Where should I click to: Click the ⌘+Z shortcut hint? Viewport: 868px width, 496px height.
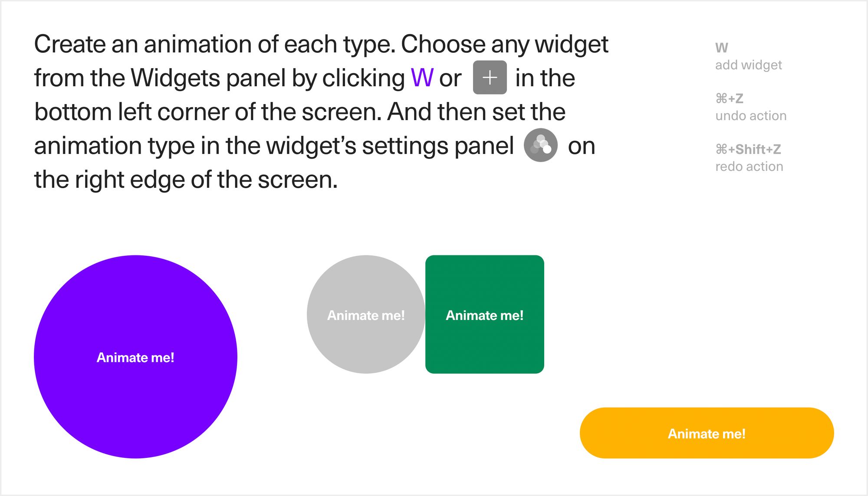[729, 98]
